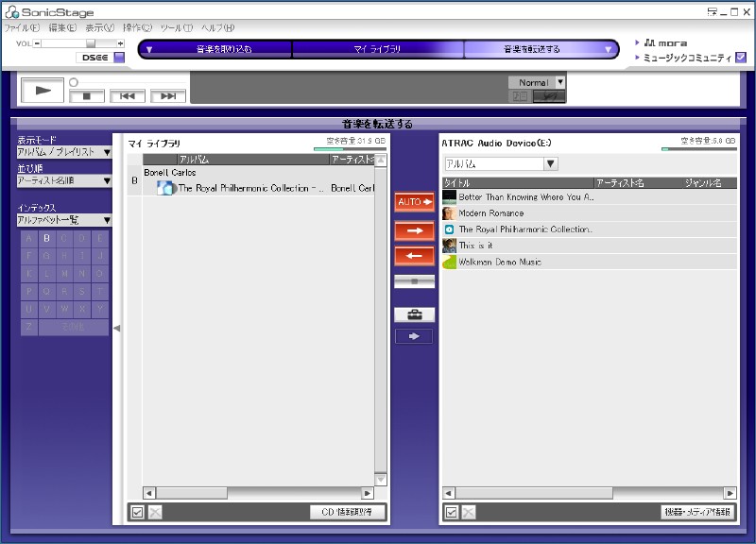Click the Stop playback button
The width and height of the screenshot is (756, 544).
tap(87, 95)
